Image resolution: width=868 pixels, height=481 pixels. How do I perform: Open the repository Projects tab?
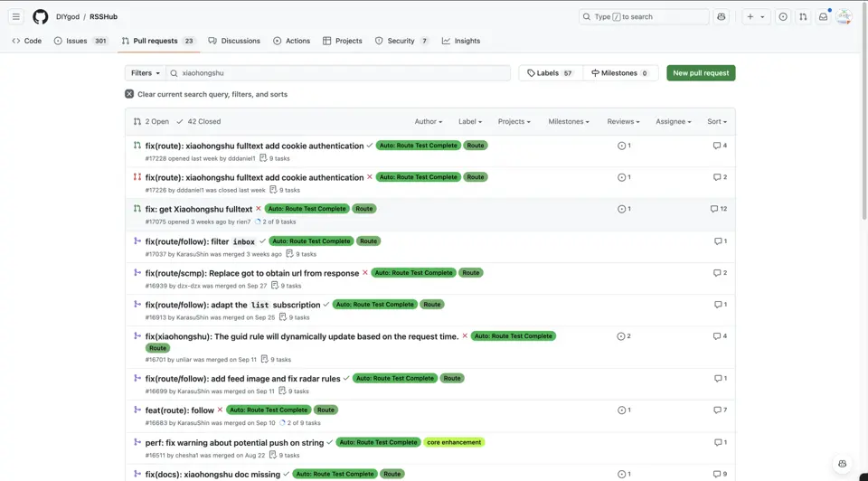[342, 41]
